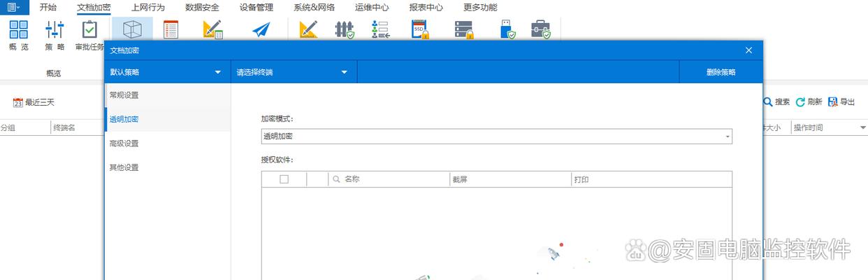The image size is (868, 280).
Task: Click the 名称 column search field
Action: [x=389, y=179]
